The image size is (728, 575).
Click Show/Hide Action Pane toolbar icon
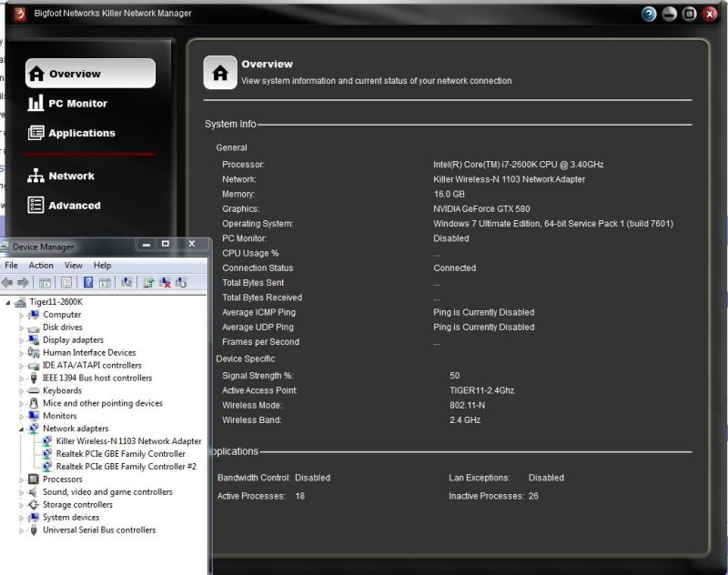pyautogui.click(x=105, y=282)
